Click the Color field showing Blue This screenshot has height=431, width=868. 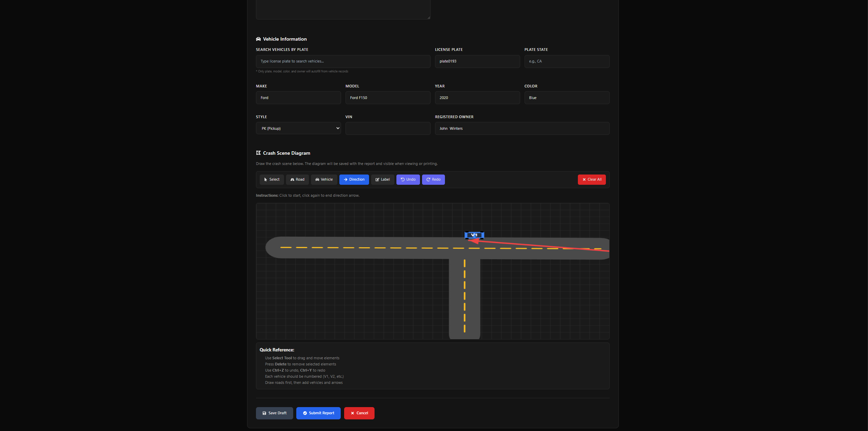click(x=567, y=98)
